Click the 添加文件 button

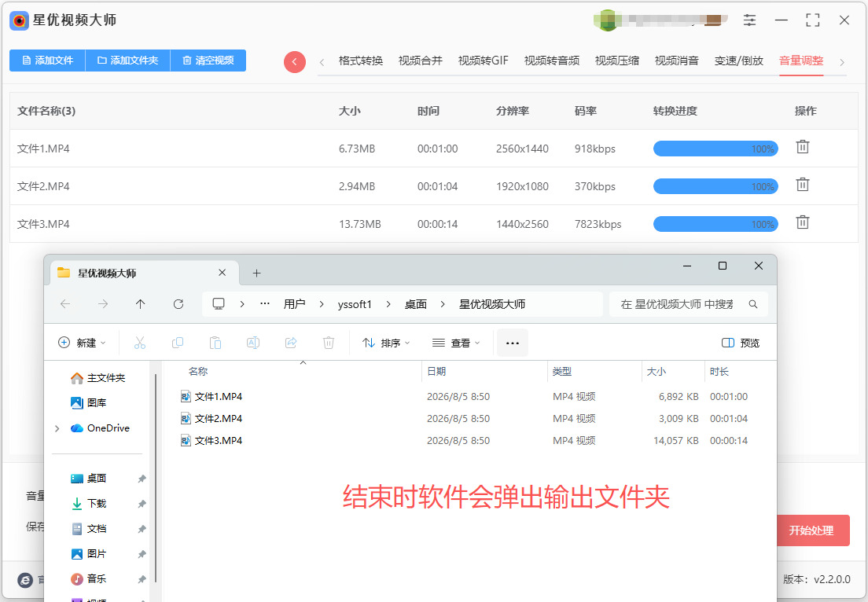coord(48,61)
